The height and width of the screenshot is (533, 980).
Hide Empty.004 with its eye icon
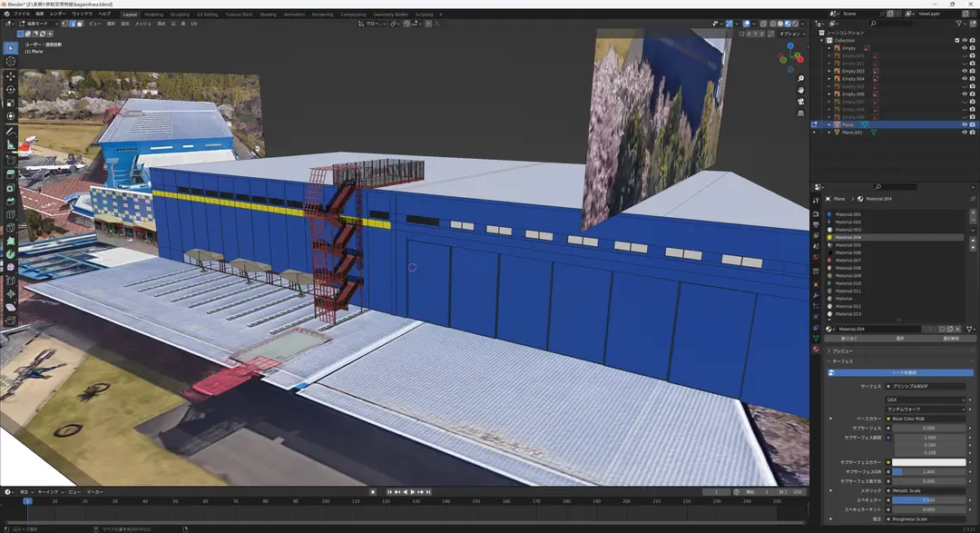(x=965, y=79)
